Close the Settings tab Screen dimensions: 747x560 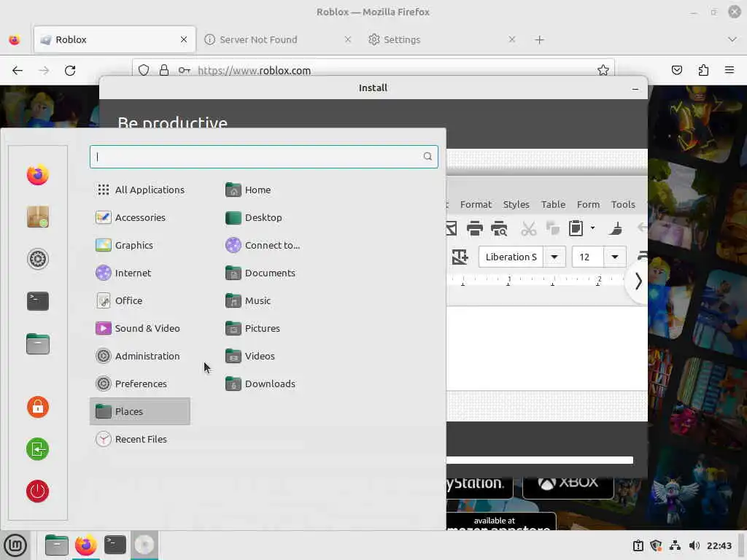(511, 39)
